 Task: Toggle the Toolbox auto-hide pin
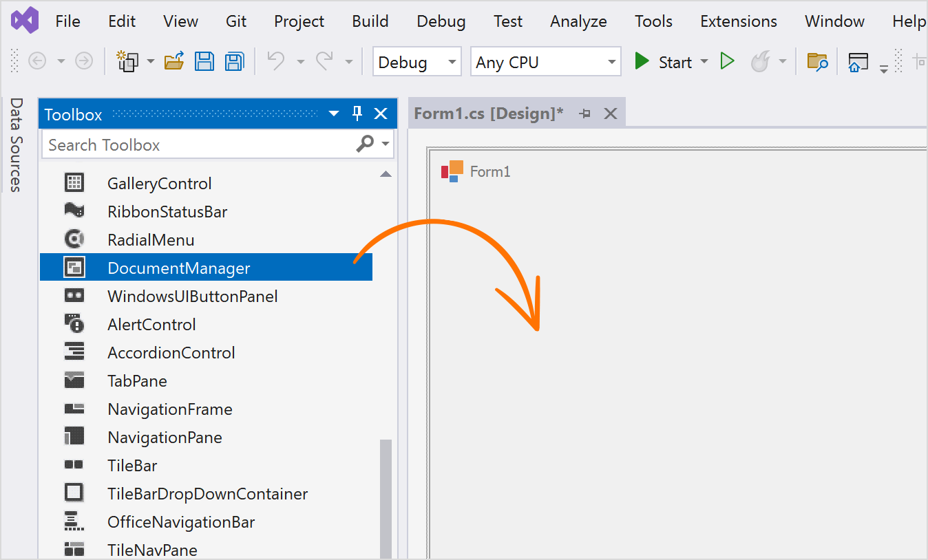click(357, 114)
